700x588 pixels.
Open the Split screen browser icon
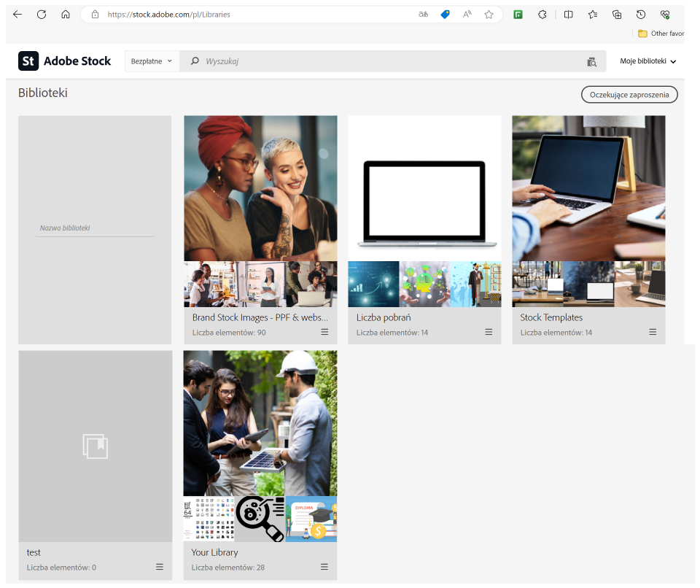(567, 13)
